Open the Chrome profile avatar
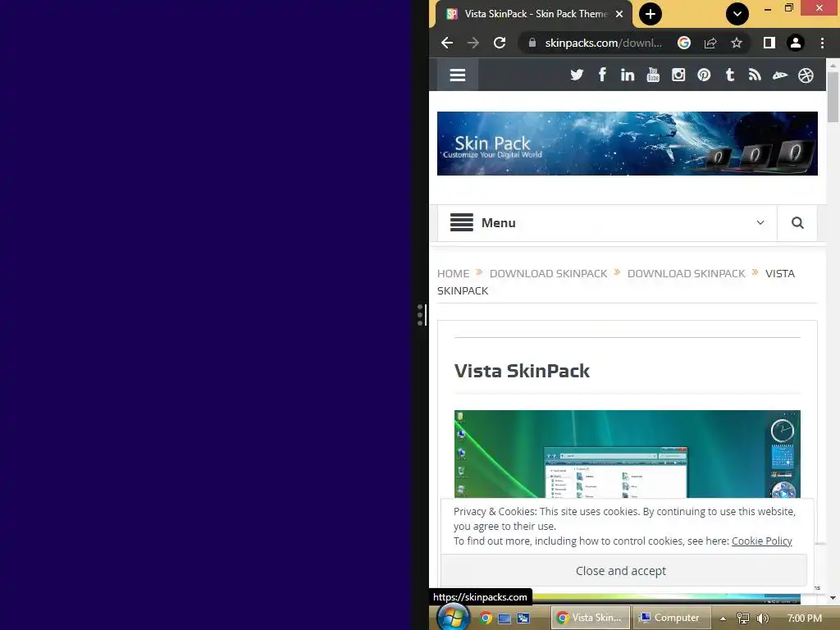This screenshot has height=630, width=840. (x=796, y=43)
